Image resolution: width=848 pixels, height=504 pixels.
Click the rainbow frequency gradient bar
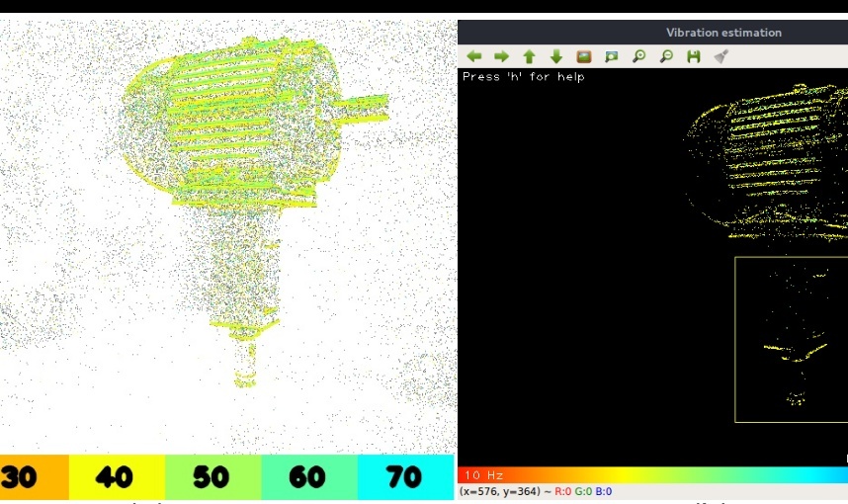652,474
